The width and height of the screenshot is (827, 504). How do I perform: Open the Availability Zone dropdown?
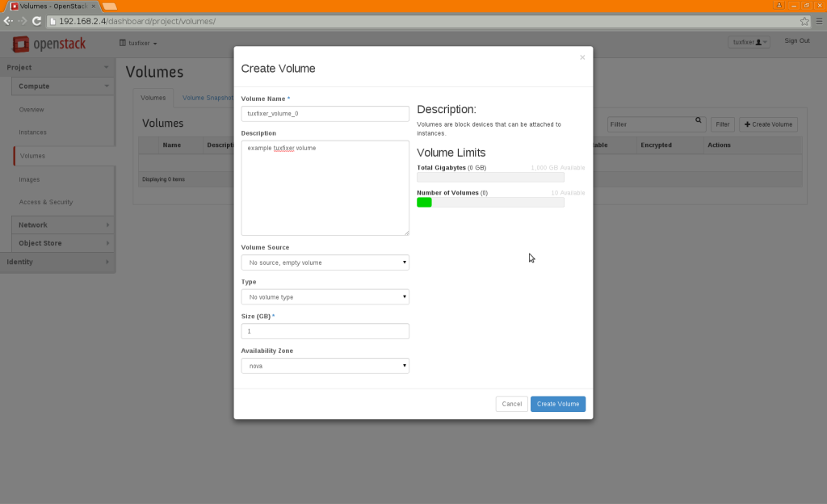pos(325,366)
